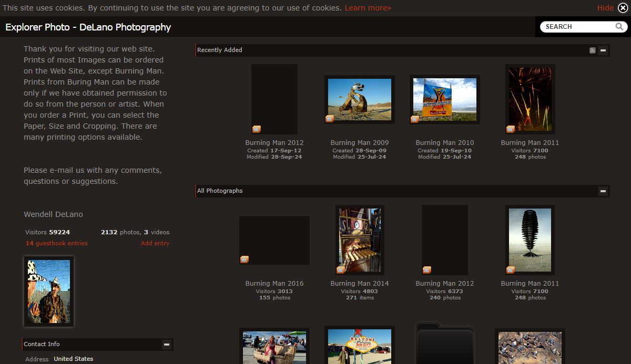Click the Recently Added section header text
The width and height of the screenshot is (631, 364).
point(220,50)
